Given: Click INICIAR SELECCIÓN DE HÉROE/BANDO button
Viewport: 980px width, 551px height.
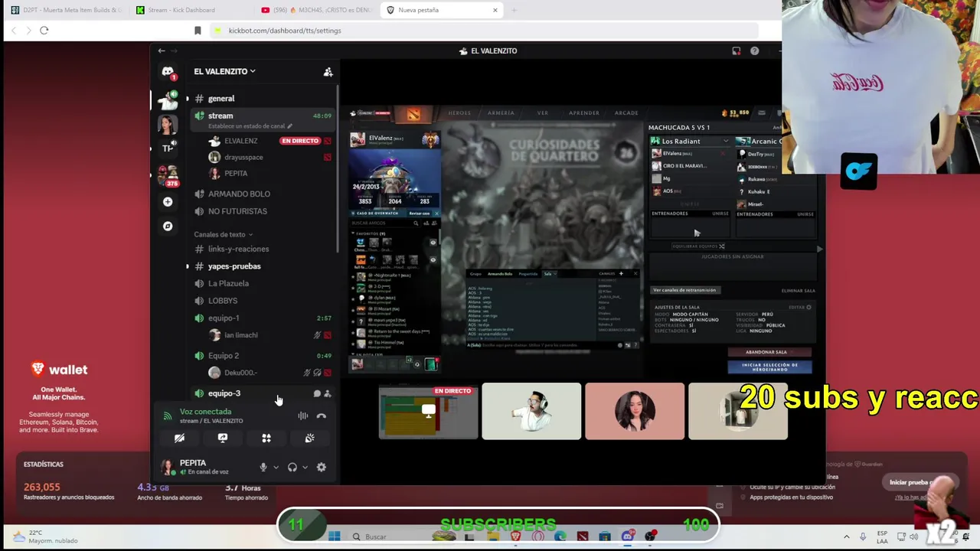Looking at the screenshot, I should coord(769,366).
